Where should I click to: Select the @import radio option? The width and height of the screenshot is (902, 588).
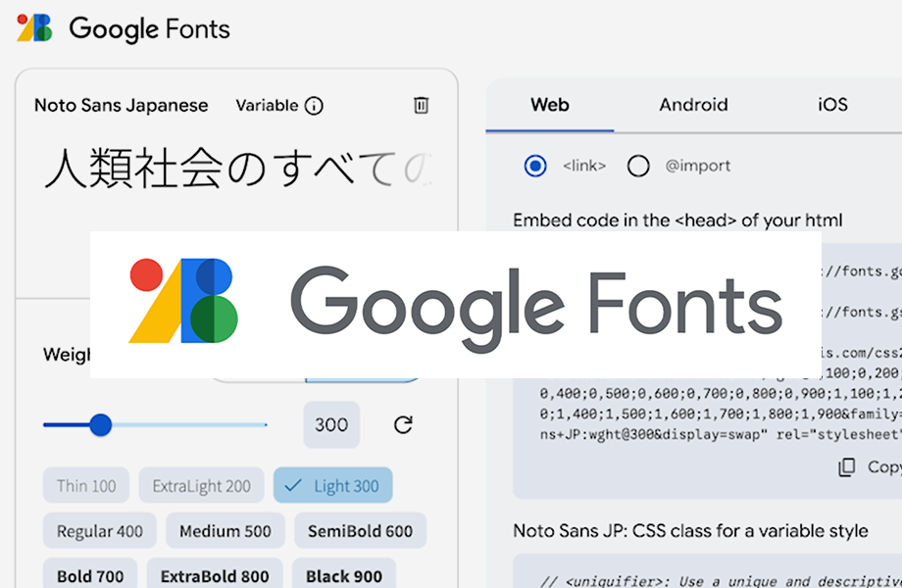[x=638, y=166]
